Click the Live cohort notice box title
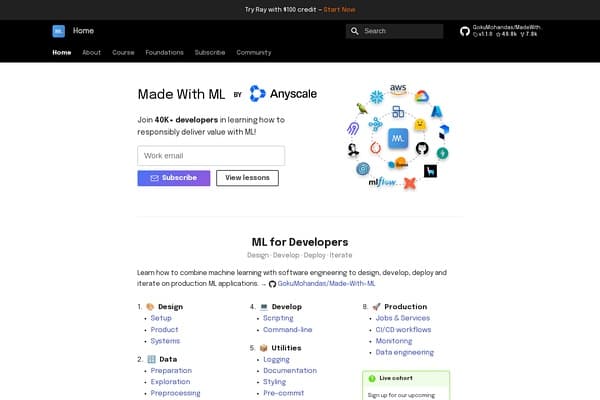The image size is (600, 400). pyautogui.click(x=396, y=378)
